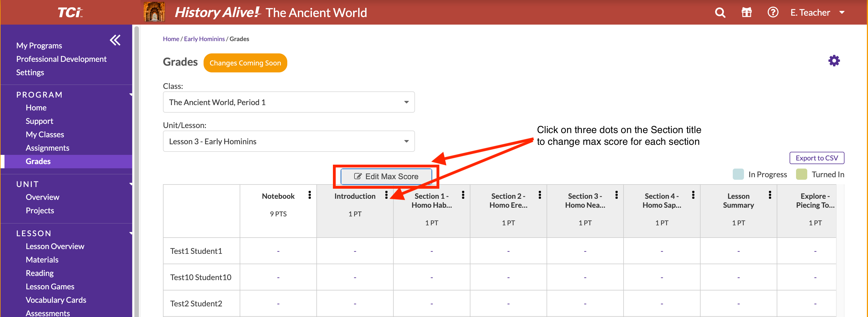Image resolution: width=868 pixels, height=317 pixels.
Task: Open three dots menu for Lesson Summary
Action: pyautogui.click(x=770, y=195)
